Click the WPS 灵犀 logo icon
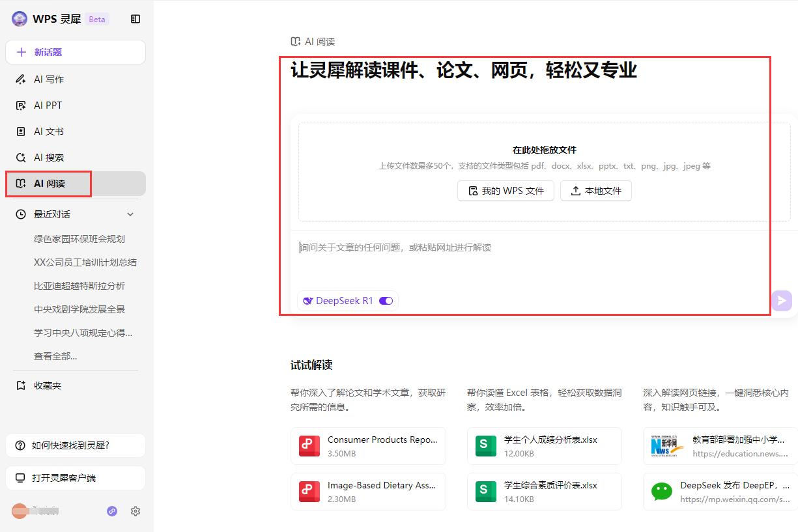 [x=20, y=19]
